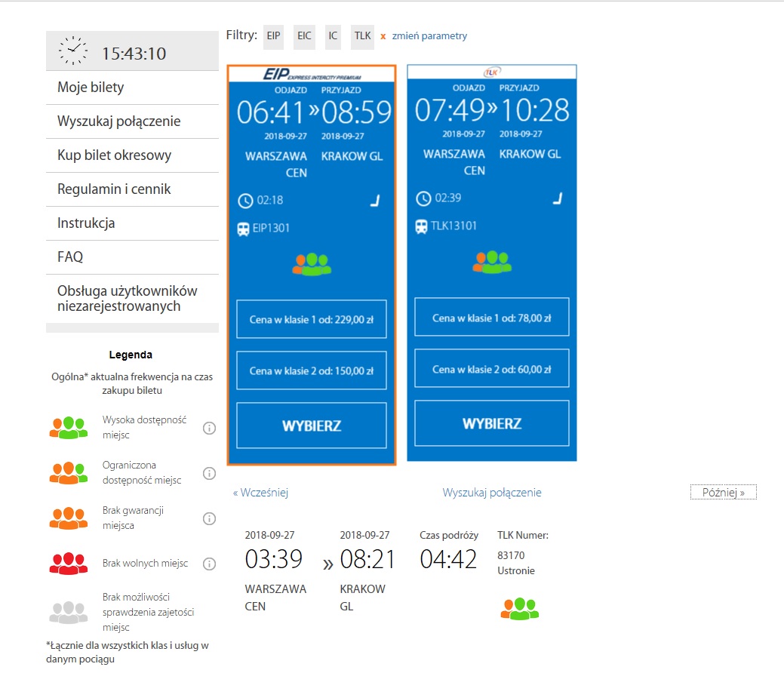Open Regulamin i cennik menu item

pos(133,189)
